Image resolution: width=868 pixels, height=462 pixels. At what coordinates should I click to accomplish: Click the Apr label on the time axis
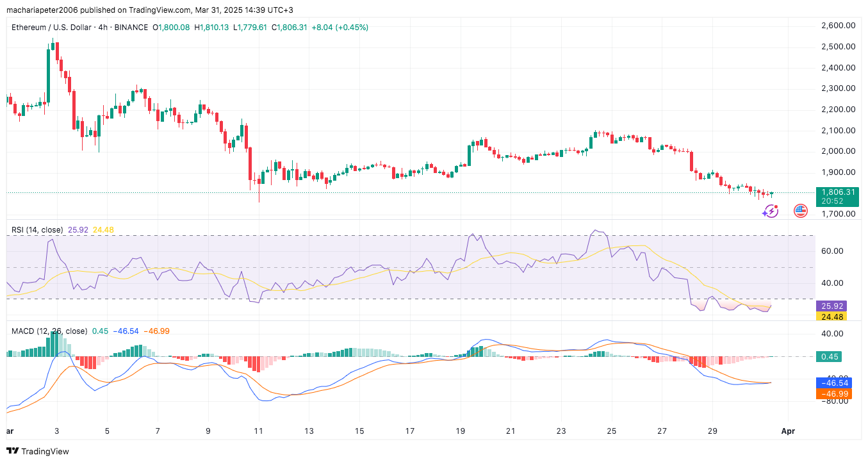(788, 431)
